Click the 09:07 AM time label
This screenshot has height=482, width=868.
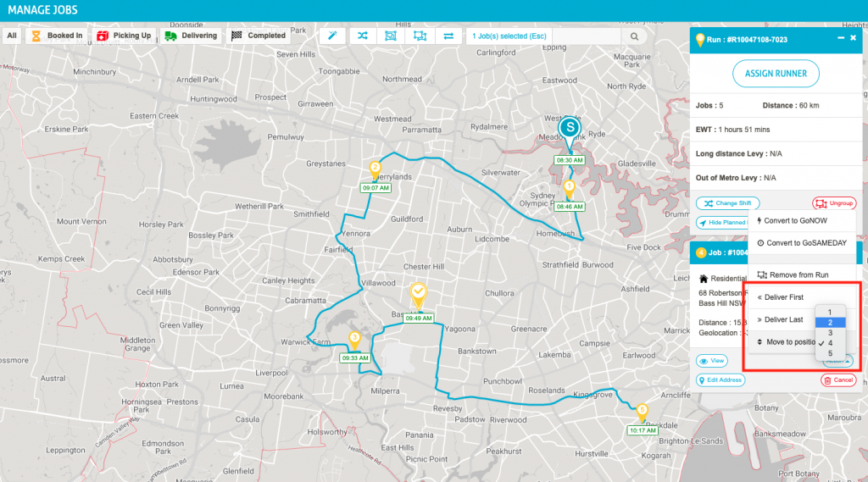click(376, 188)
